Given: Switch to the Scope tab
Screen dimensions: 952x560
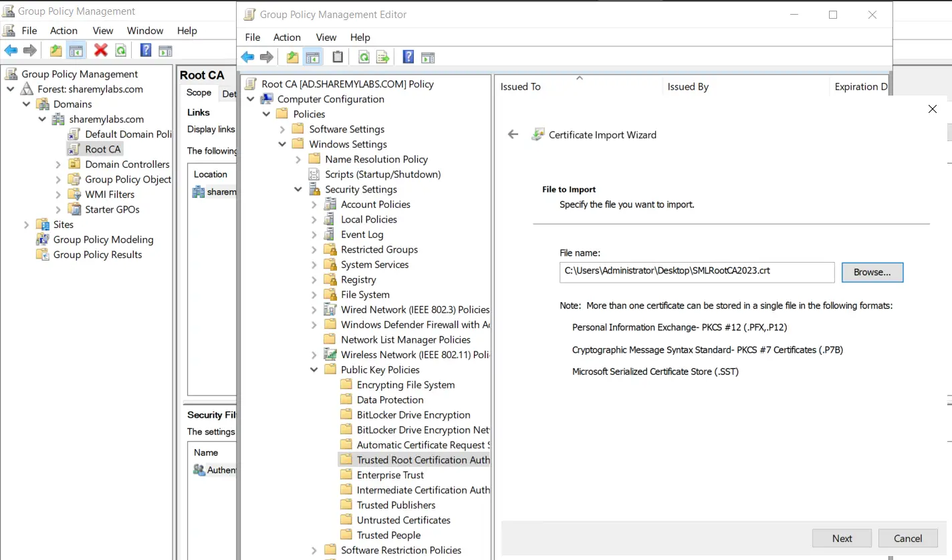Looking at the screenshot, I should point(199,93).
